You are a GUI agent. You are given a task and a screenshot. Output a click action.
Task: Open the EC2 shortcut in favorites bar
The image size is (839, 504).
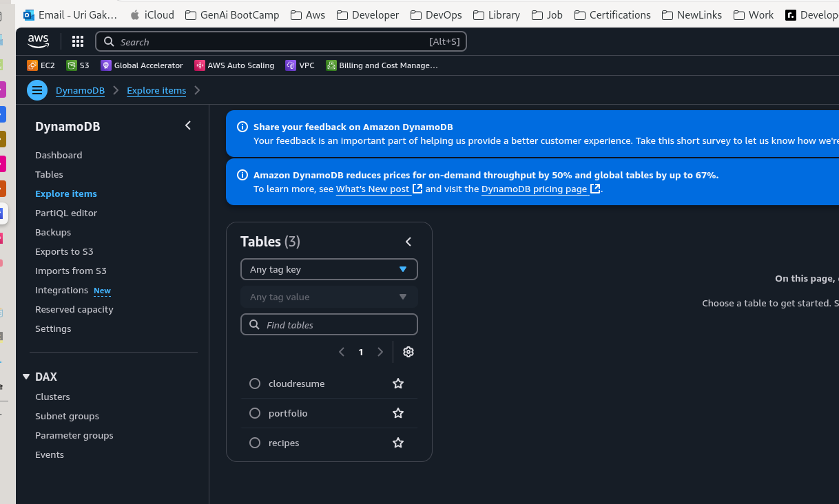point(41,65)
